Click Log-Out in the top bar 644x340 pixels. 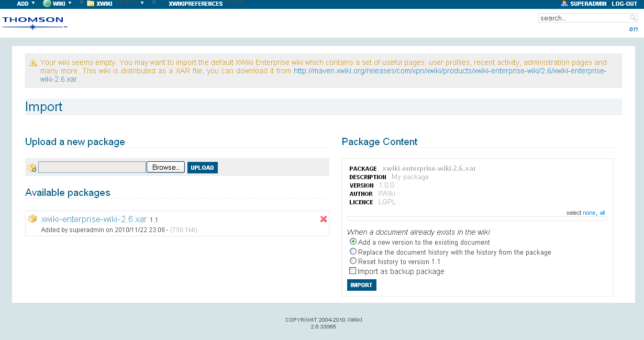coord(624,4)
